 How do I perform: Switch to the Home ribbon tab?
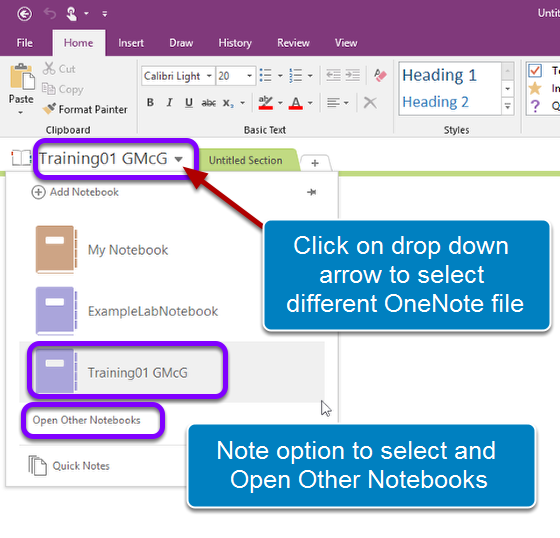(79, 43)
